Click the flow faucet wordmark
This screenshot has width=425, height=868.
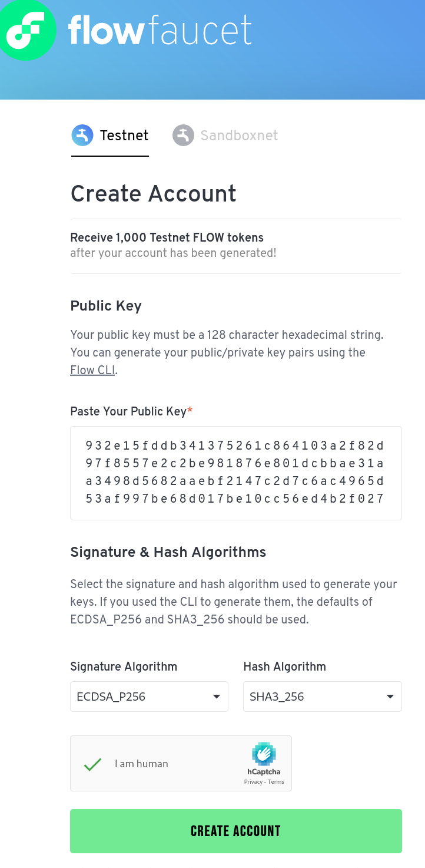pos(160,31)
